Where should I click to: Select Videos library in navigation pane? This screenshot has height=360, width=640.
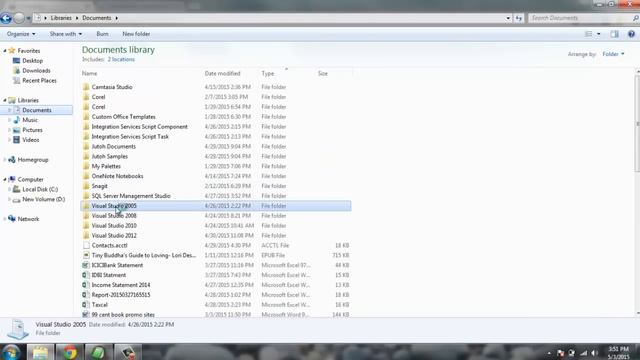pyautogui.click(x=31, y=140)
